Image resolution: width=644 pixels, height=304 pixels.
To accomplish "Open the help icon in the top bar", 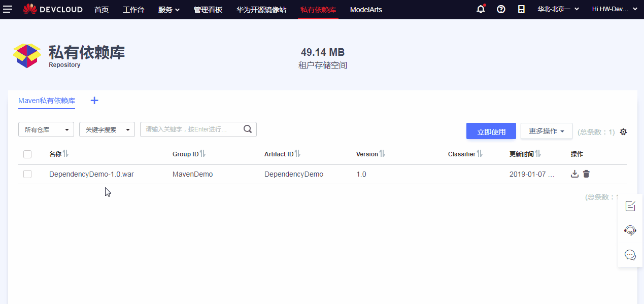I will coord(501,9).
